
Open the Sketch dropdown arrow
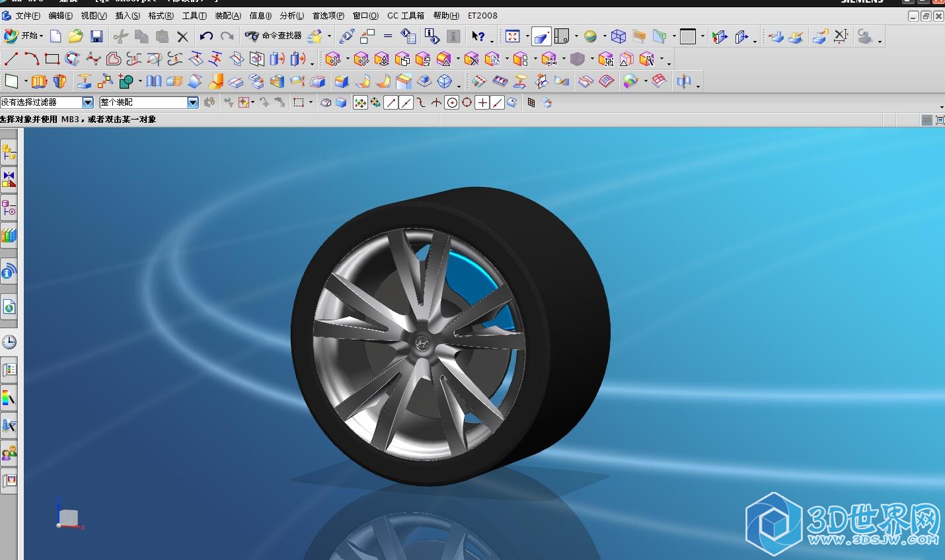(x=26, y=82)
